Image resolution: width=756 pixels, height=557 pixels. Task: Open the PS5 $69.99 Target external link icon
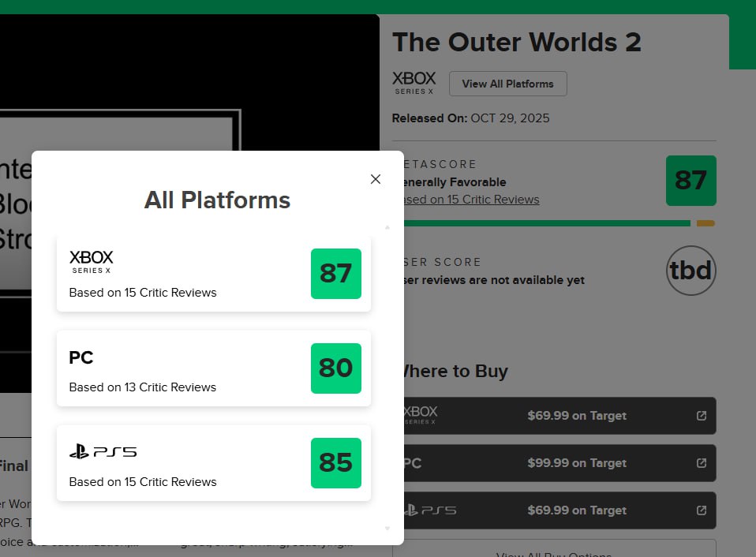pyautogui.click(x=701, y=510)
